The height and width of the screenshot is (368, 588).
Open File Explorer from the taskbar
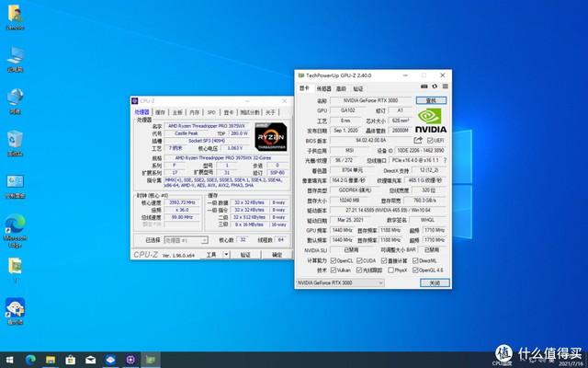(x=51, y=360)
